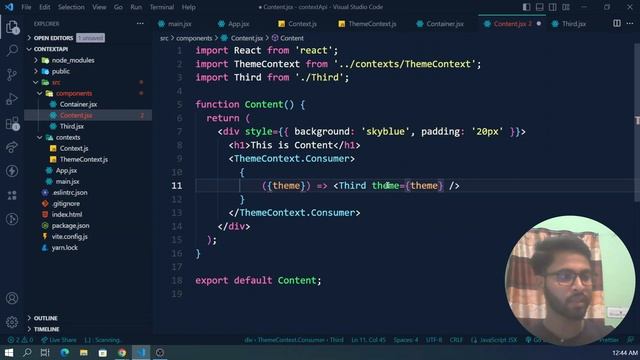Open Source Control view in activity bar
Screen dimensions: 640x360
pos(12,74)
